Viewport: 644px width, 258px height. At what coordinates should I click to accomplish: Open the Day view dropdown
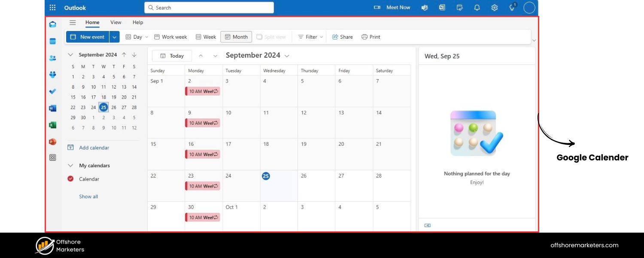(146, 37)
